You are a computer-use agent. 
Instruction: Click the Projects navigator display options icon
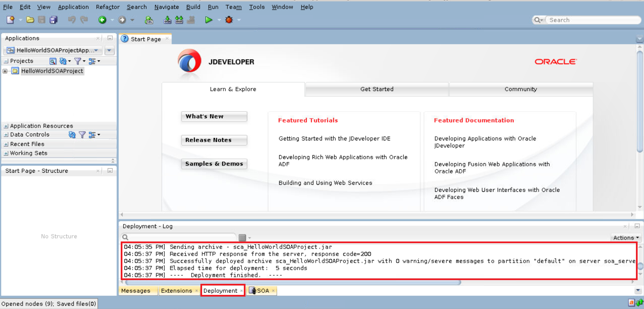tap(92, 61)
